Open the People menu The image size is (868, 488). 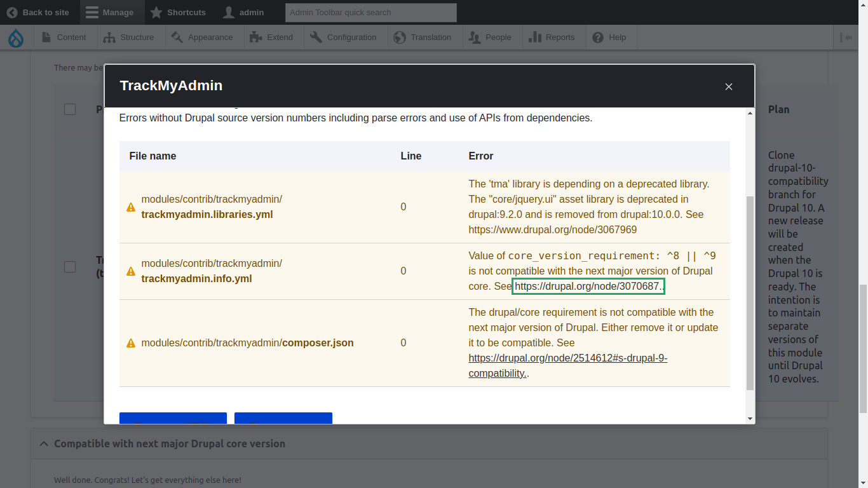tap(490, 37)
